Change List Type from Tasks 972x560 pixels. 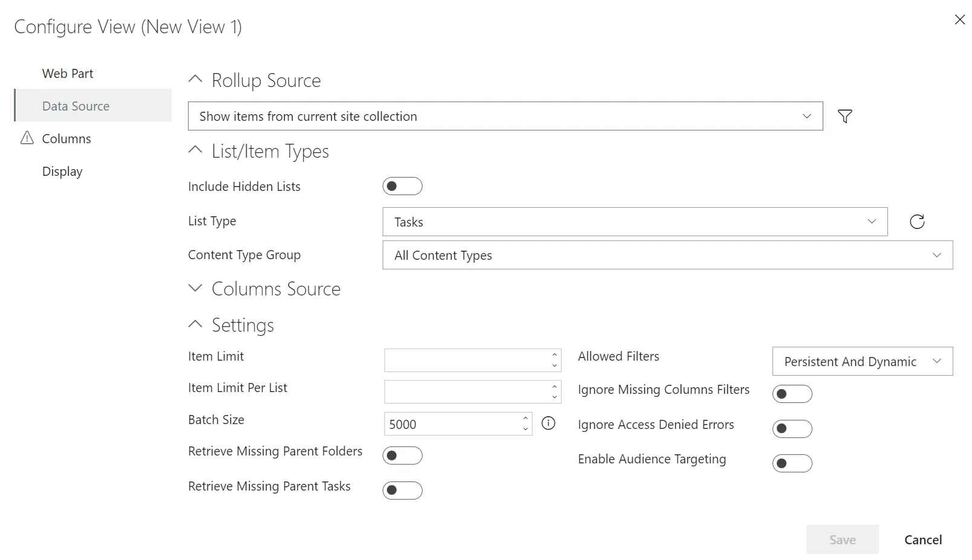click(872, 221)
